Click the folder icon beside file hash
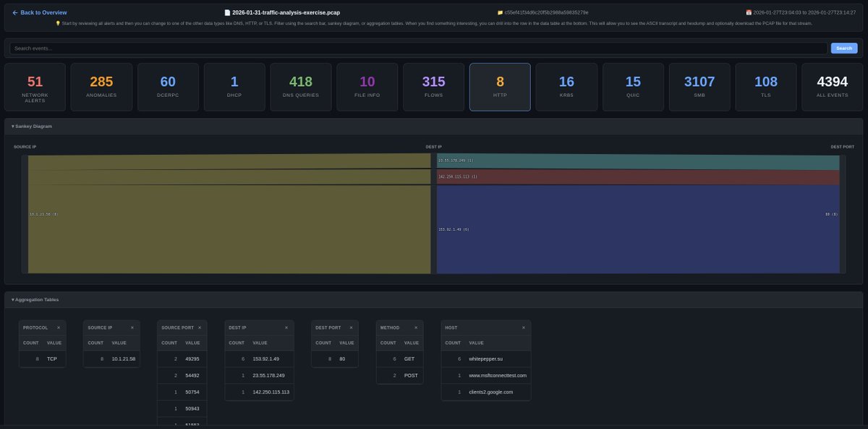This screenshot has height=429, width=868. click(500, 12)
